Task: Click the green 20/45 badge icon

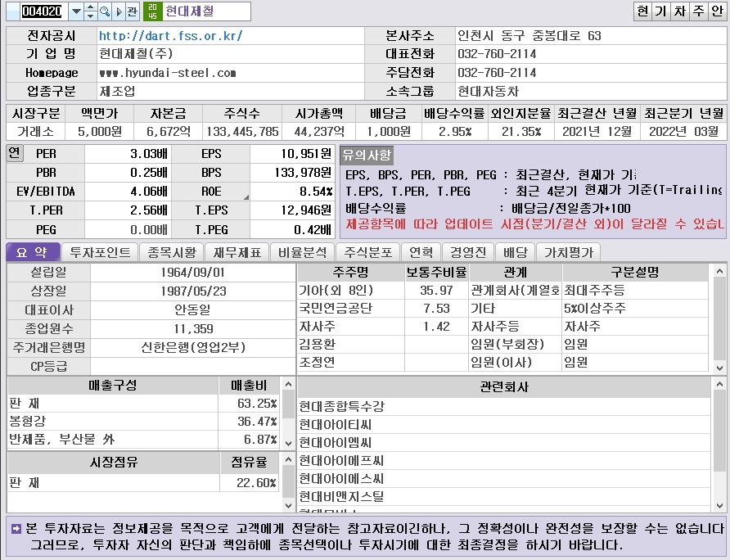Action: [x=152, y=11]
